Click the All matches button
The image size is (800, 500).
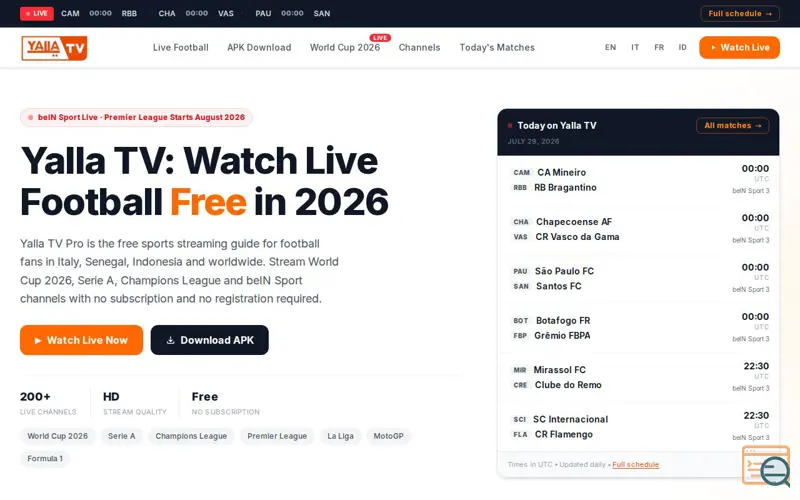click(x=733, y=126)
